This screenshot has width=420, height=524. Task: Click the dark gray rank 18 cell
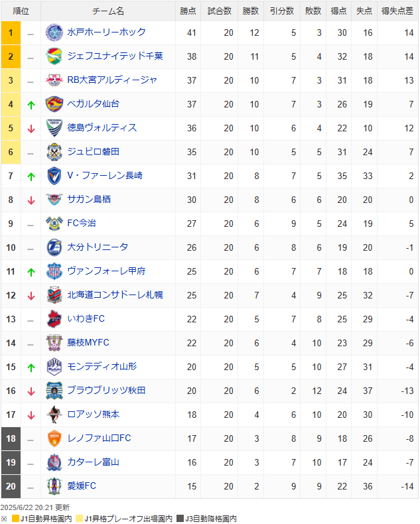11,438
